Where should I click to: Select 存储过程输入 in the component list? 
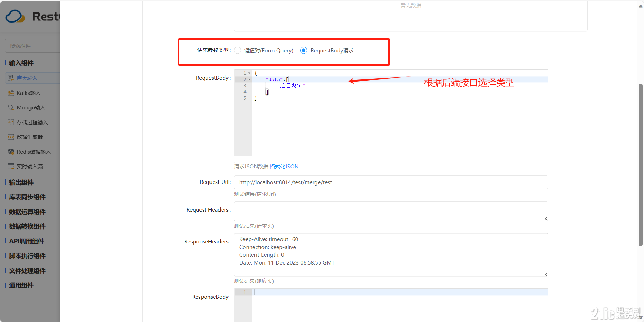(x=33, y=122)
